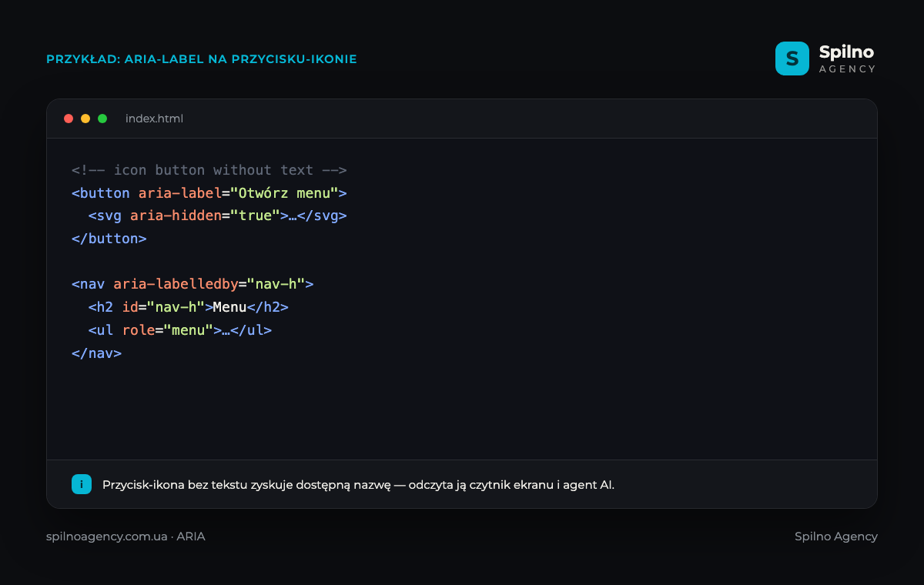This screenshot has height=585, width=924.
Task: Click the 'Spilno' brand name text
Action: click(846, 52)
